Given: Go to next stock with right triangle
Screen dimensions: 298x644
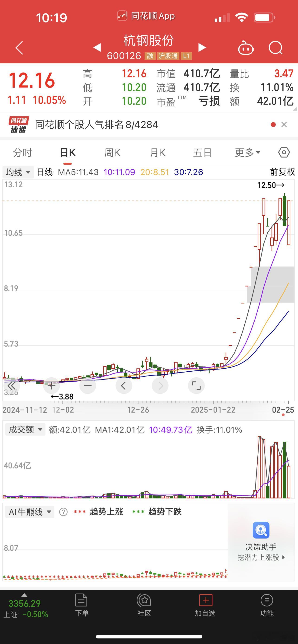Looking at the screenshot, I should click(x=202, y=47).
